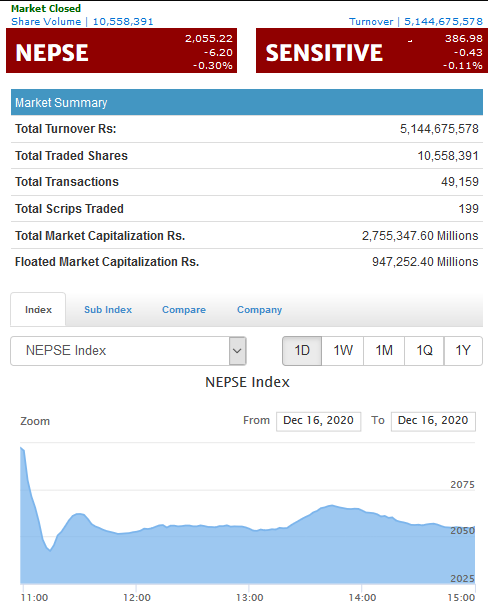Open the Compare tab
The height and width of the screenshot is (608, 488).
(x=184, y=309)
